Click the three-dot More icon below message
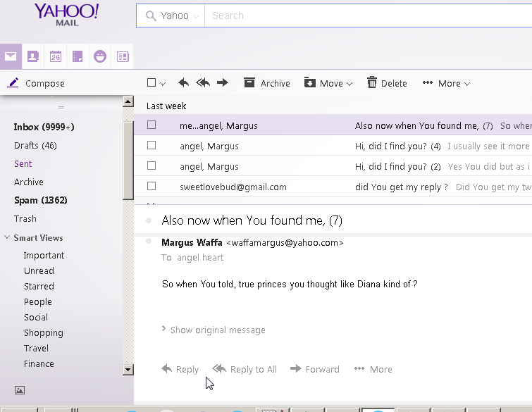Image resolution: width=532 pixels, height=412 pixels. 359,368
